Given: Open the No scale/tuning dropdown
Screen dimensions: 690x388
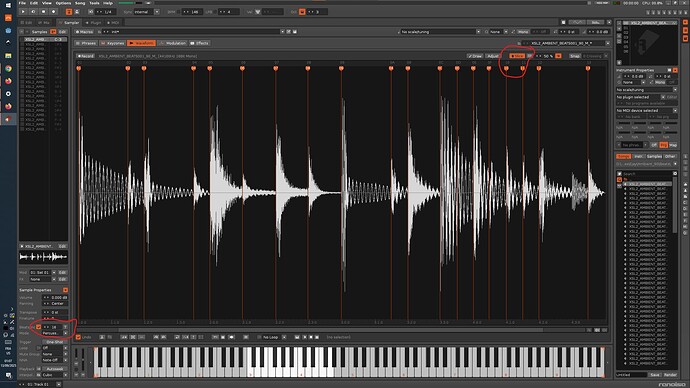Looking at the screenshot, I should 439,32.
